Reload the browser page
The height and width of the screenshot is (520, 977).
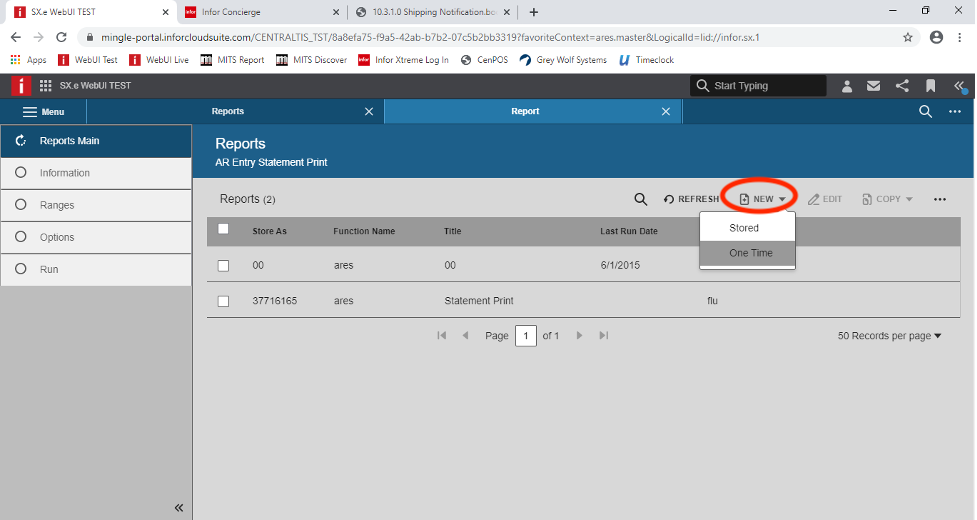click(x=61, y=37)
